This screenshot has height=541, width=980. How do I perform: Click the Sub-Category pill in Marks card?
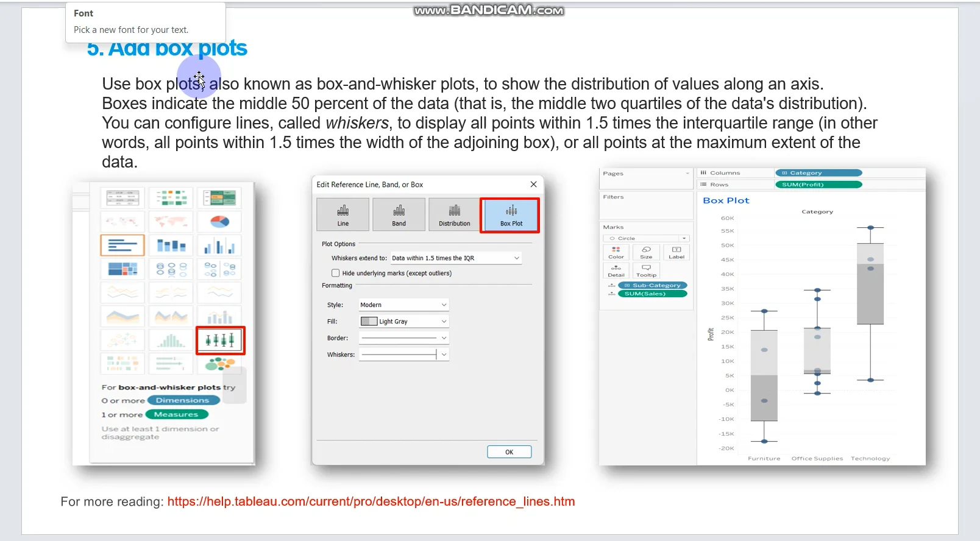click(653, 285)
